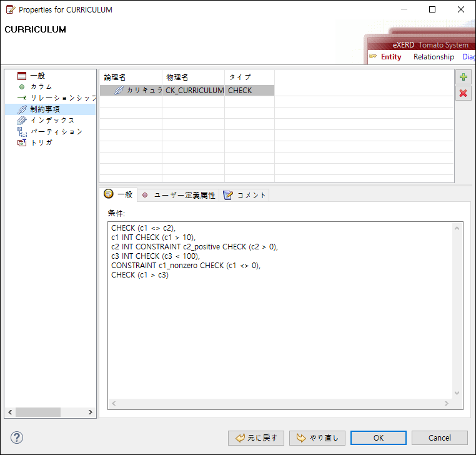Click the green plus add constraint icon
476x455 pixels.
pyautogui.click(x=464, y=77)
